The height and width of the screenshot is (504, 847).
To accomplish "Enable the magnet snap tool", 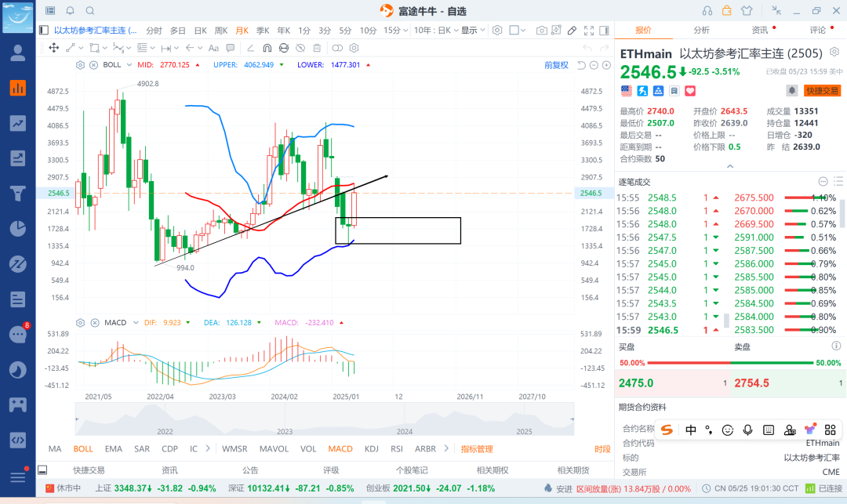I will tap(267, 48).
